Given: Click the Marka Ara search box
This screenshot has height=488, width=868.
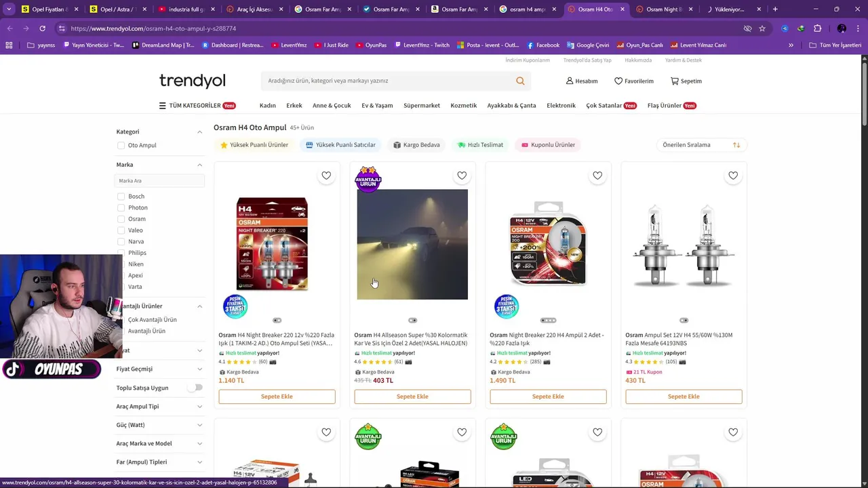Looking at the screenshot, I should [159, 181].
